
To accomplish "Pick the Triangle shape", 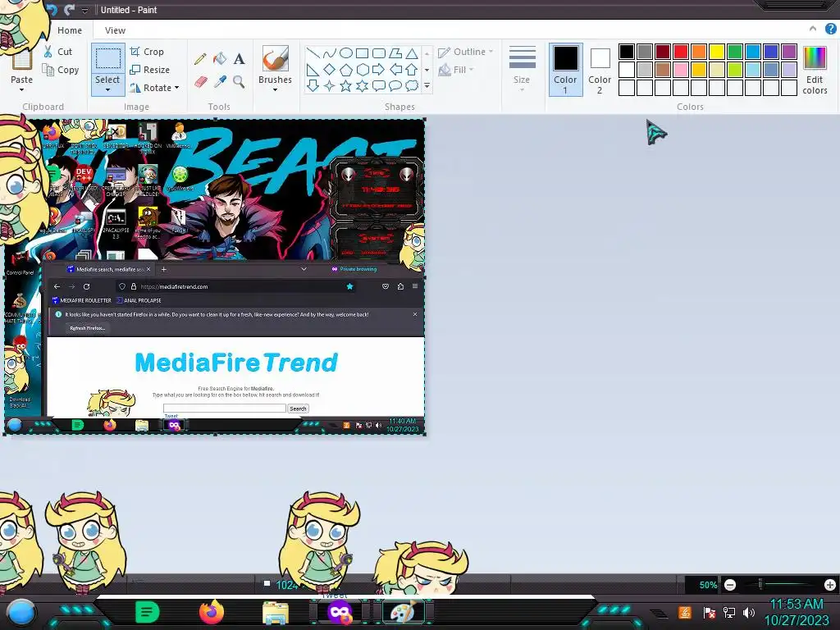I will [412, 53].
